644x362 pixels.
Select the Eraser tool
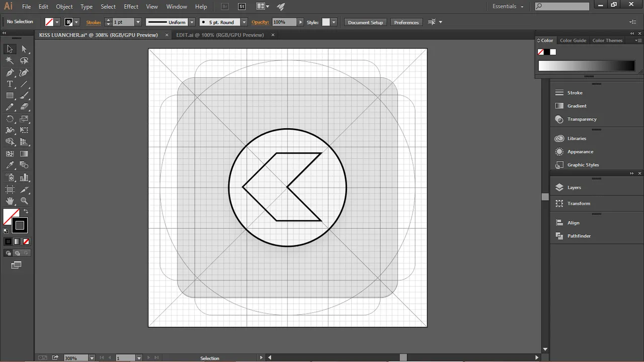tap(24, 107)
